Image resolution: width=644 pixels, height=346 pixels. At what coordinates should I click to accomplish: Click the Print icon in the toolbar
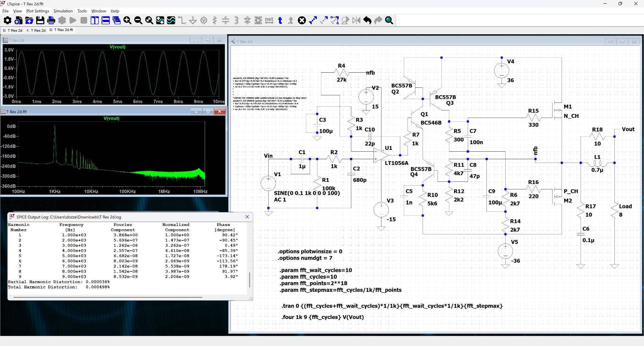[x=51, y=20]
